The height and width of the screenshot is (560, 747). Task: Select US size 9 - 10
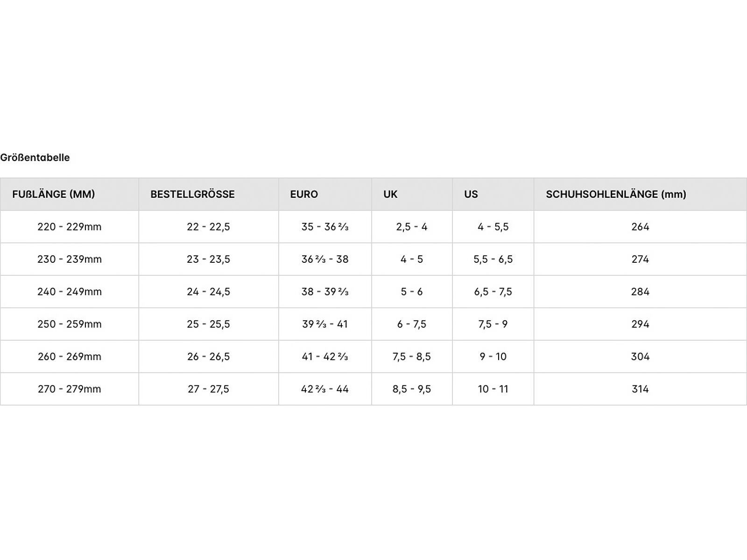tap(493, 357)
